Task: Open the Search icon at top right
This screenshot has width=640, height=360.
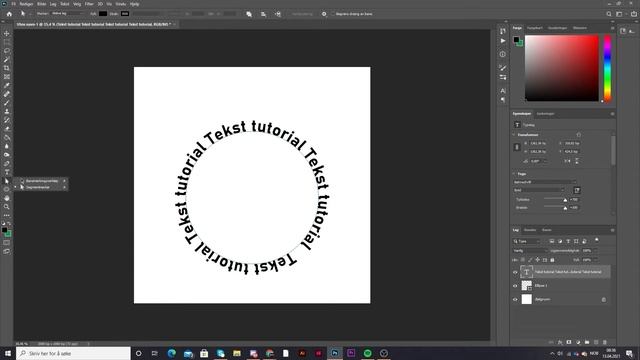Action: 609,14
